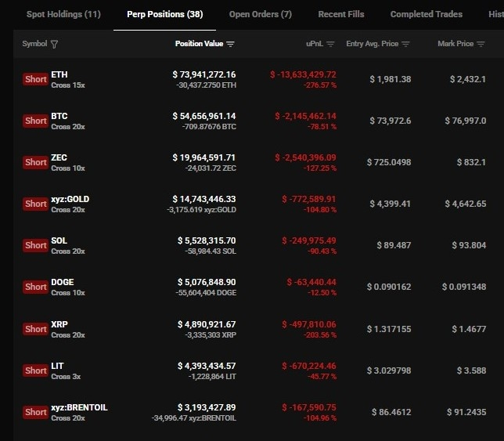Click BTC uPnL $ -2,145,462.14
The width and height of the screenshot is (504, 441).
click(306, 116)
